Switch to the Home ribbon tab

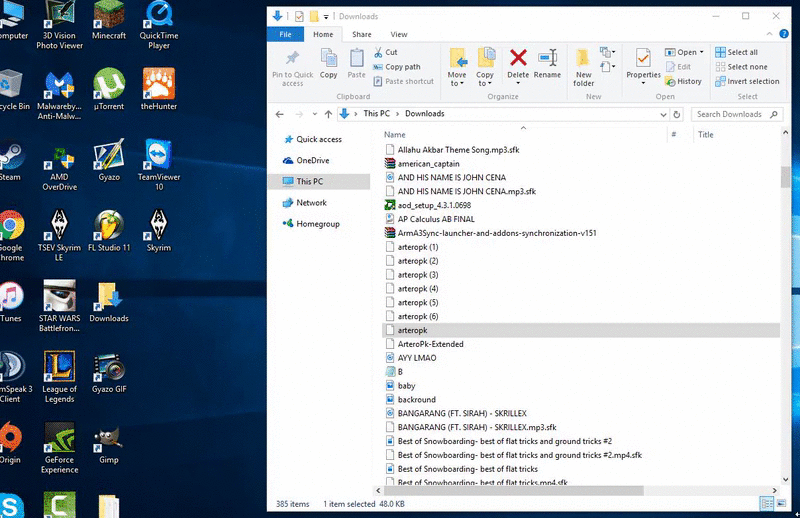[323, 34]
